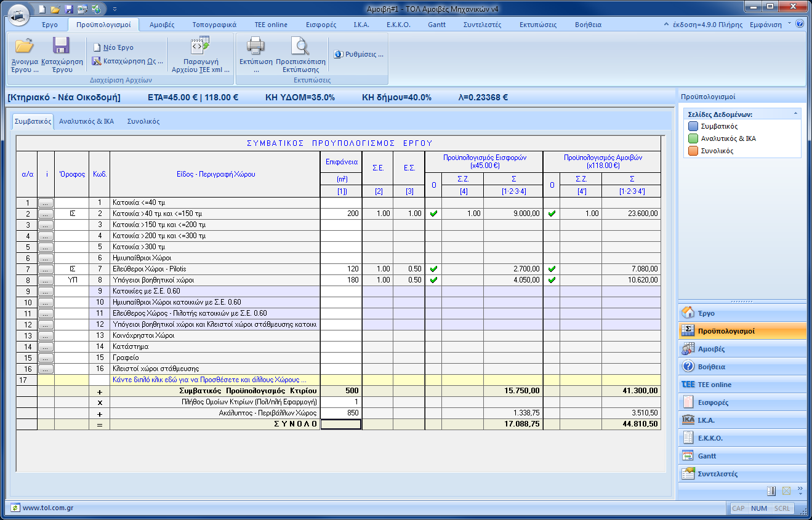Viewport: 812px width, 520px height.
Task: Open TEE online in the side navigation
Action: [x=741, y=385]
